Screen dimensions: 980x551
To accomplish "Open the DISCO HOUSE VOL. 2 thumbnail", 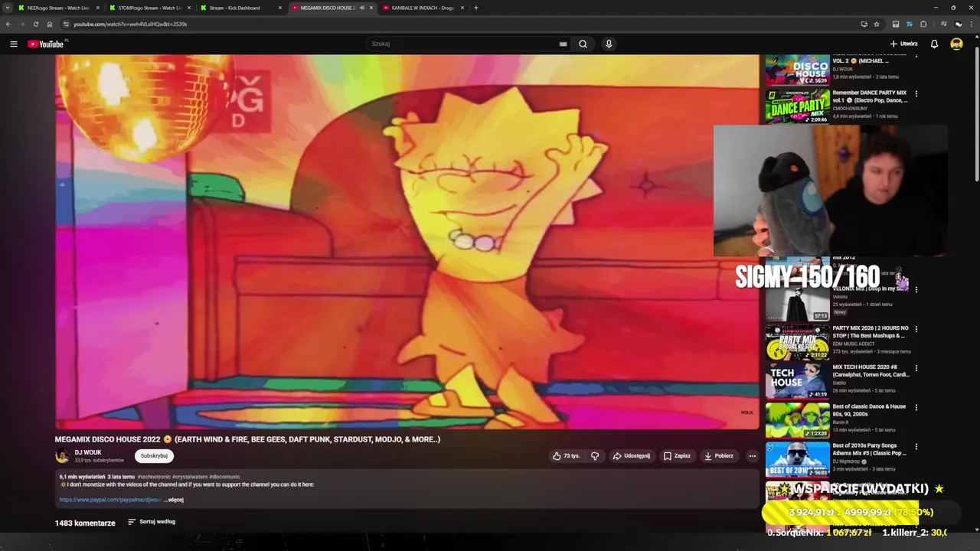I will coord(798,70).
